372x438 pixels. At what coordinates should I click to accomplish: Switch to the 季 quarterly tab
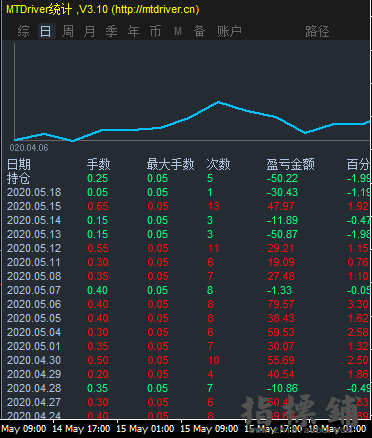111,31
